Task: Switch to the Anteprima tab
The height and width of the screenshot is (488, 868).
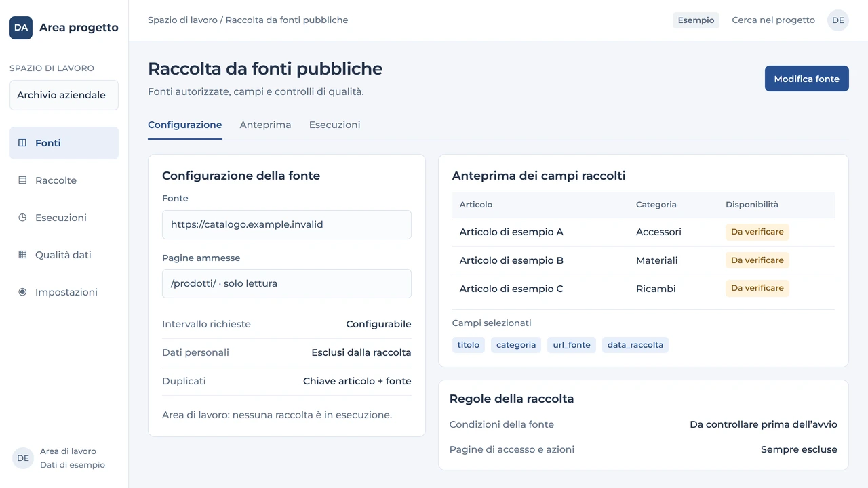Action: [x=265, y=125]
